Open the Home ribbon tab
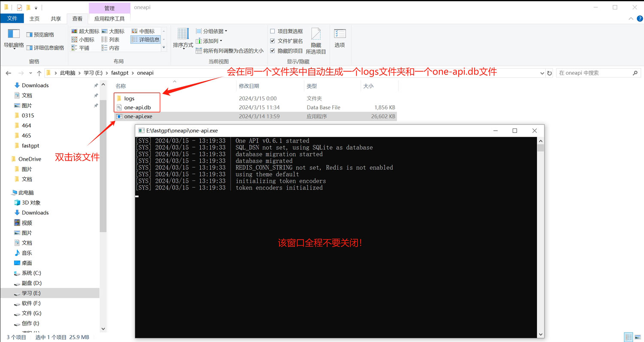The height and width of the screenshot is (342, 644). [x=34, y=19]
